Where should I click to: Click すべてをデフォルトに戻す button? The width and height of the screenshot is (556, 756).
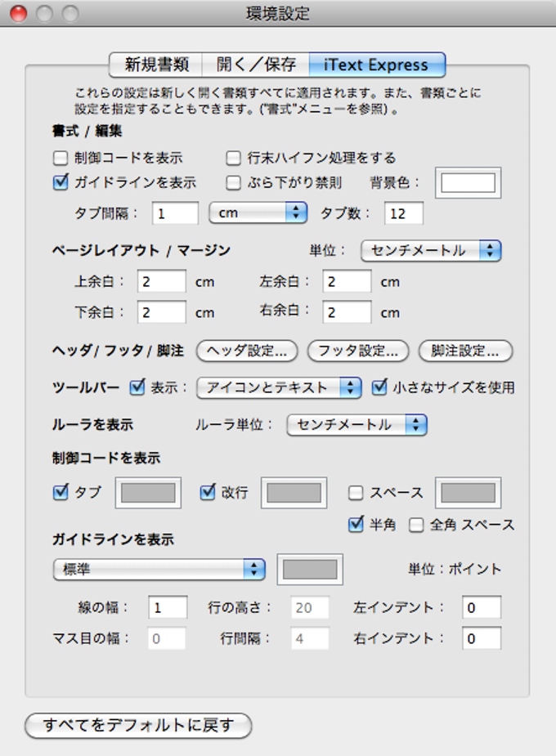(138, 725)
